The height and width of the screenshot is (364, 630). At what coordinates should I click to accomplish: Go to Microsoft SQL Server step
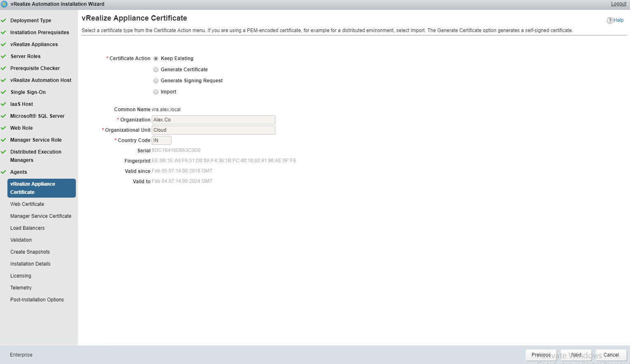38,116
